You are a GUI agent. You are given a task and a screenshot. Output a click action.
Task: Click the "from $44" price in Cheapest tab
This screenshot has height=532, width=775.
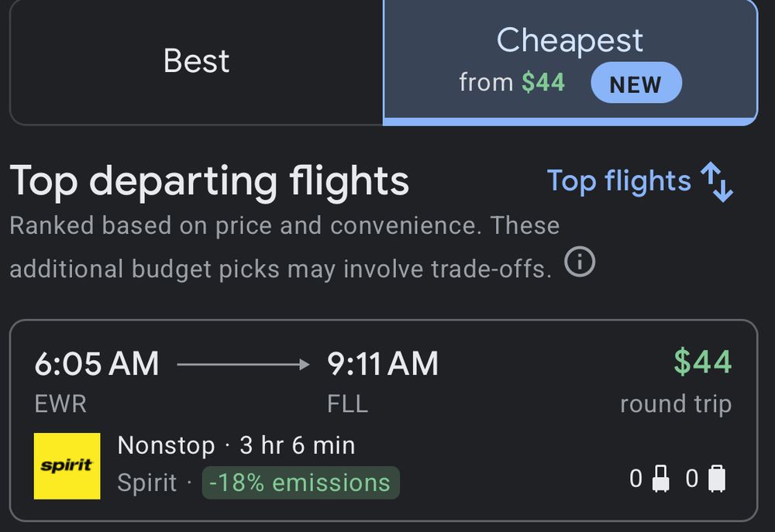point(511,82)
